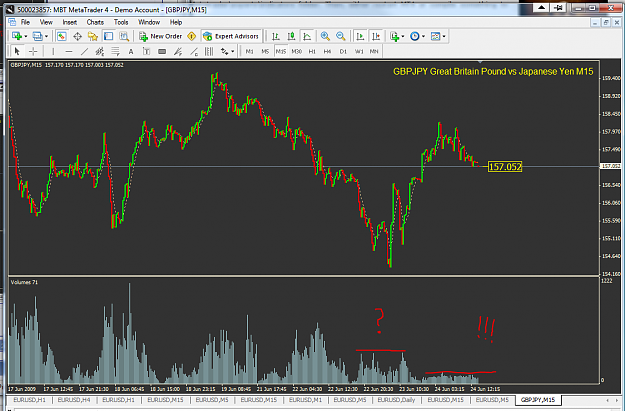Set timeframe to H4

coord(327,51)
